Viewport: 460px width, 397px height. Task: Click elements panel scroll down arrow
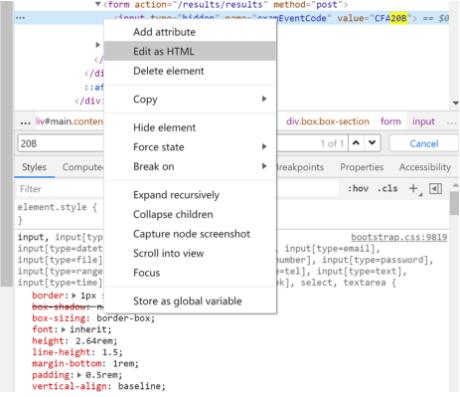pos(455,103)
